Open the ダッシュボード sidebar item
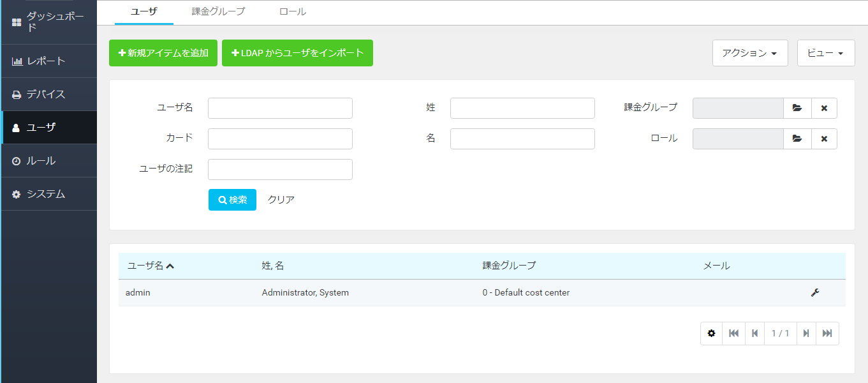The height and width of the screenshot is (383, 868). [49, 22]
